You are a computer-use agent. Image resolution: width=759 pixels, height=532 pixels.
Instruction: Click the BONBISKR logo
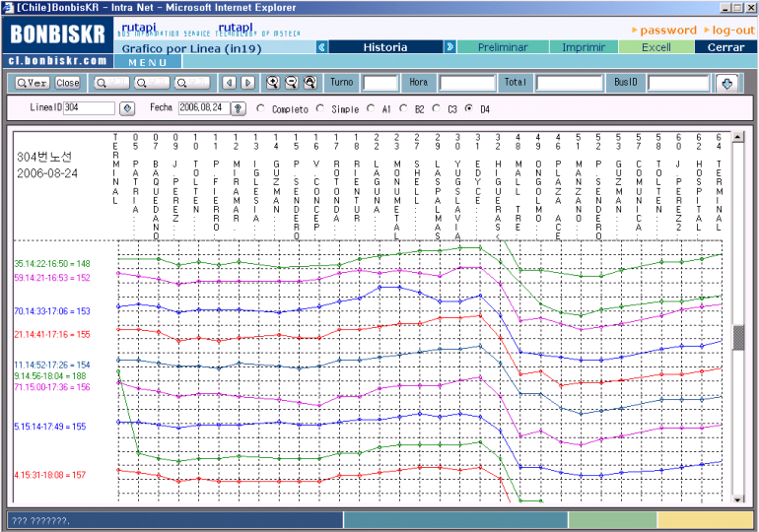click(x=57, y=34)
